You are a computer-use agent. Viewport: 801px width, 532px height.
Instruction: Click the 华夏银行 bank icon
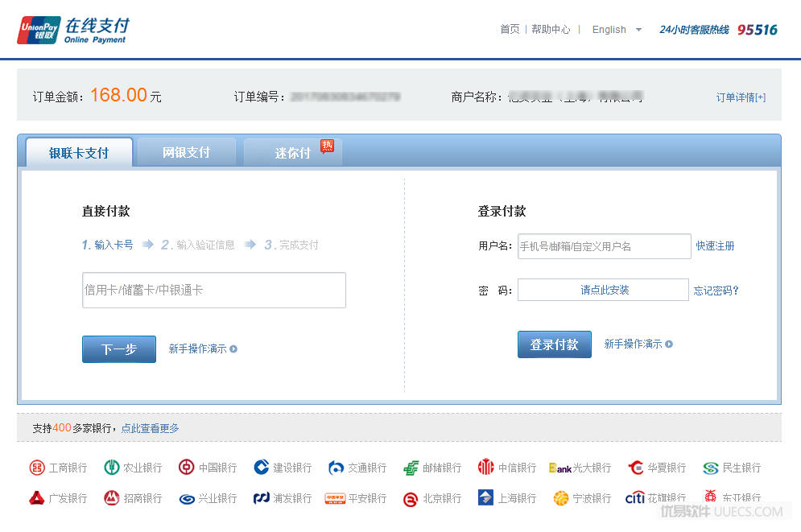(635, 467)
